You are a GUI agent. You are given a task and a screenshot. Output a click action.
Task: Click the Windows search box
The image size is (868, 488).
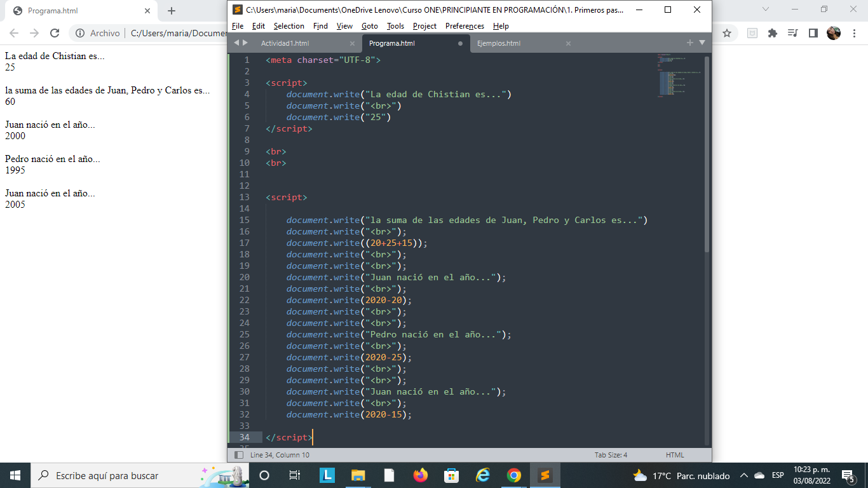click(140, 475)
